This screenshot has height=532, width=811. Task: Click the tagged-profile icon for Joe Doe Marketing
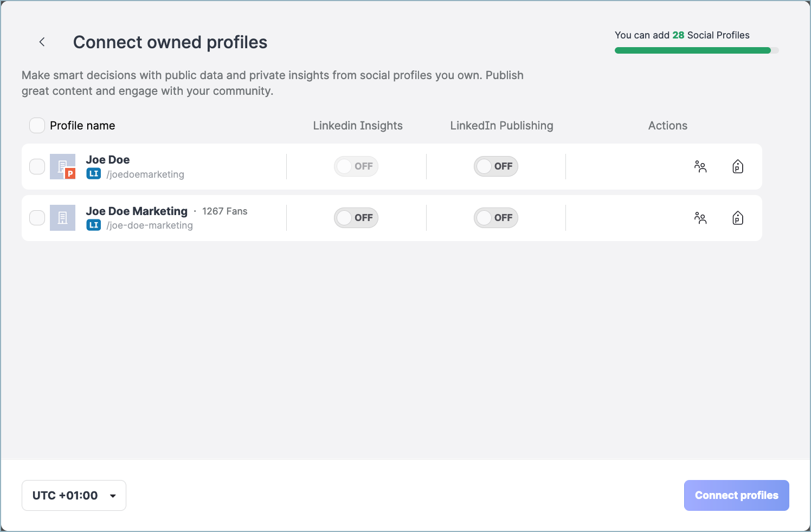(737, 218)
